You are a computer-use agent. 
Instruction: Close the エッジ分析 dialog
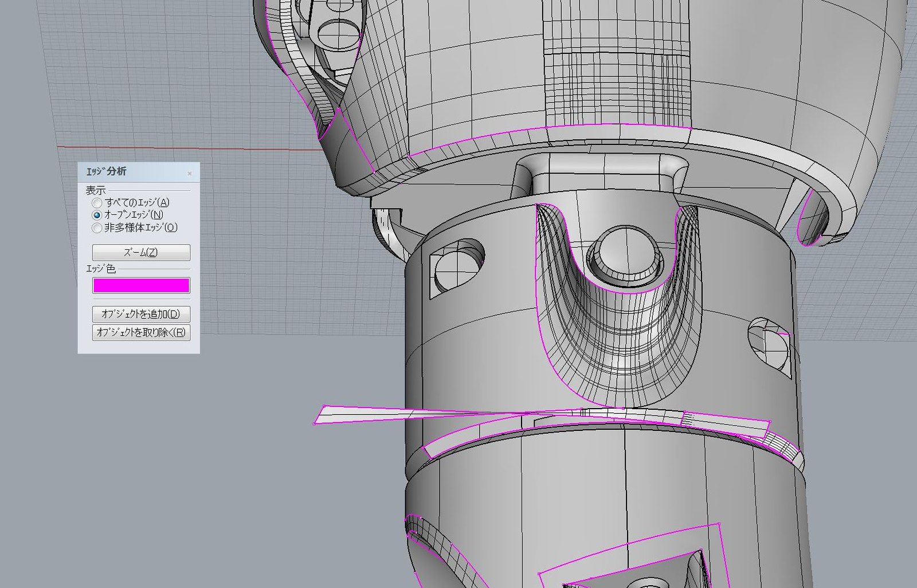pos(189,172)
